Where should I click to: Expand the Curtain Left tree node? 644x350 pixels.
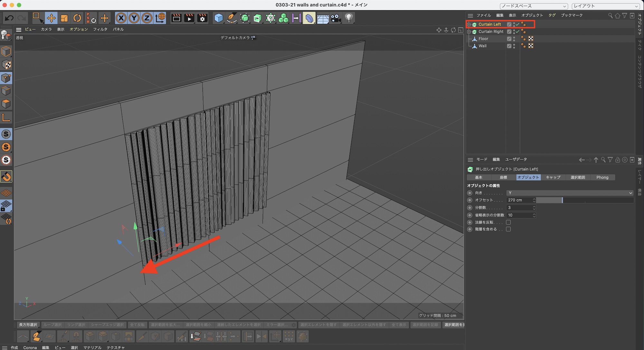coord(469,24)
